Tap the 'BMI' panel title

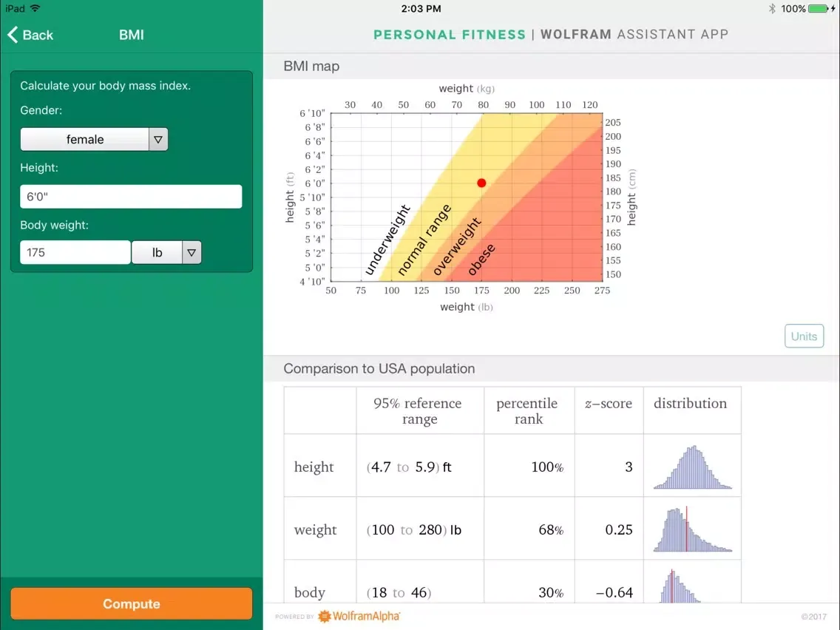click(132, 35)
